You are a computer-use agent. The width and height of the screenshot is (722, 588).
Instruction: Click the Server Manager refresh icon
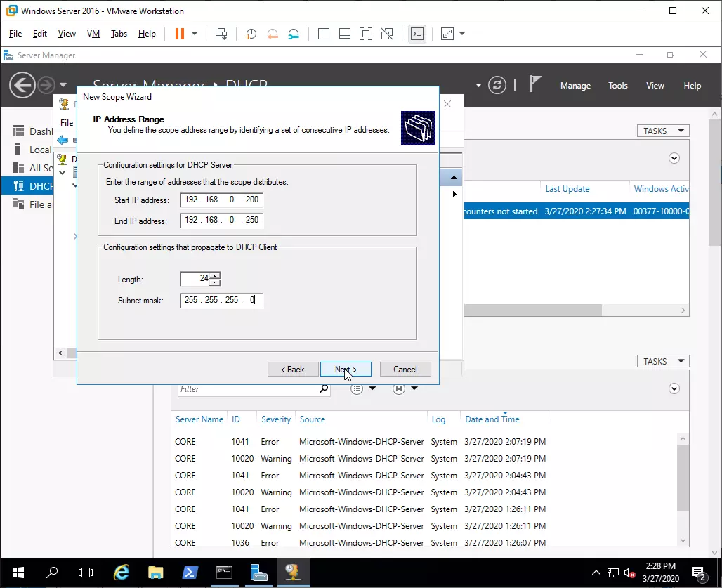[x=497, y=85]
